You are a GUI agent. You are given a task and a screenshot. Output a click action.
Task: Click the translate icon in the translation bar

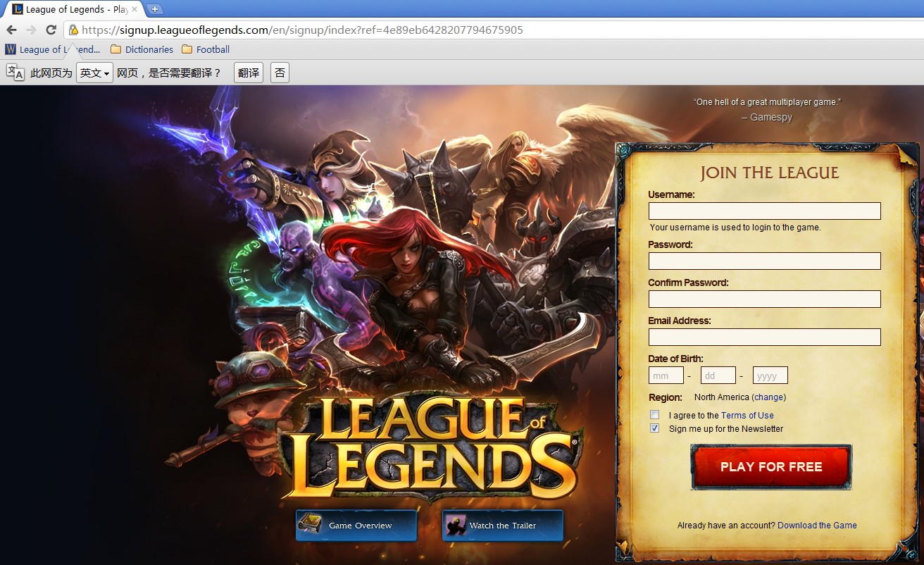[15, 72]
